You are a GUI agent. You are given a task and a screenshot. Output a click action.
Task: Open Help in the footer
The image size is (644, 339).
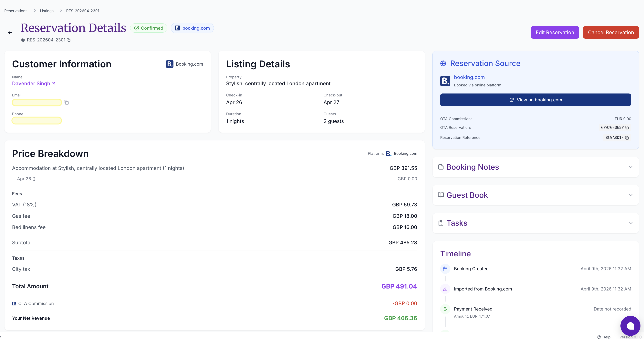pyautogui.click(x=604, y=337)
